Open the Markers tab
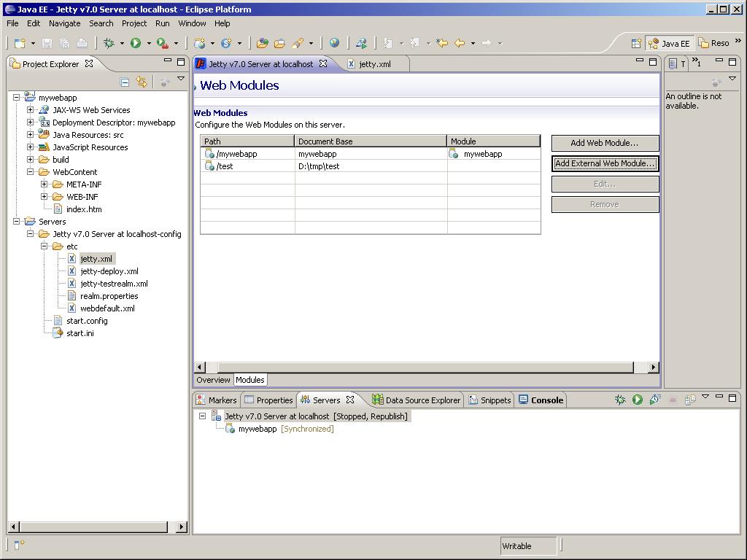The width and height of the screenshot is (747, 560). tap(217, 400)
